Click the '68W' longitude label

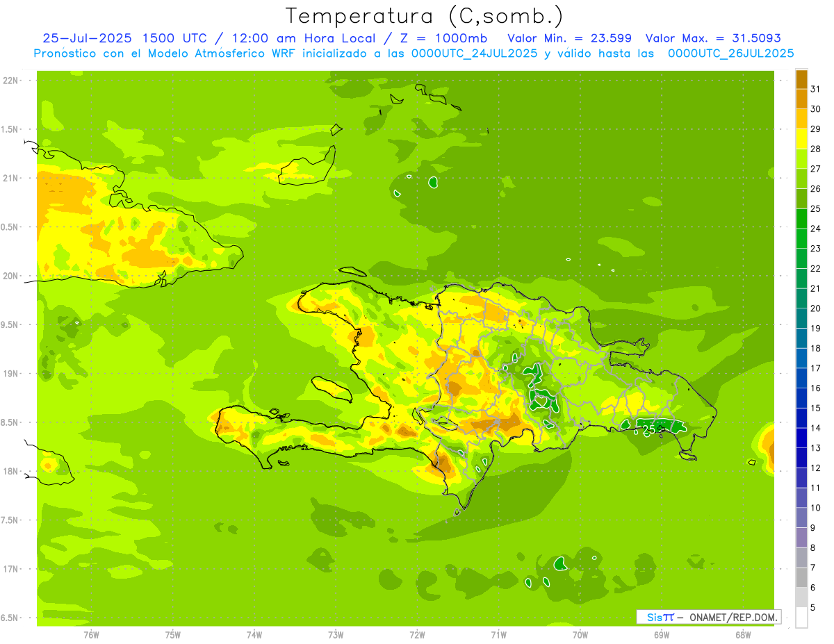pos(743,635)
